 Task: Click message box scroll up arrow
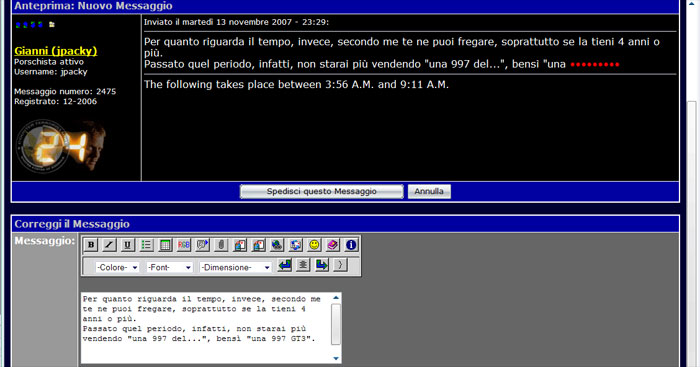[x=336, y=298]
